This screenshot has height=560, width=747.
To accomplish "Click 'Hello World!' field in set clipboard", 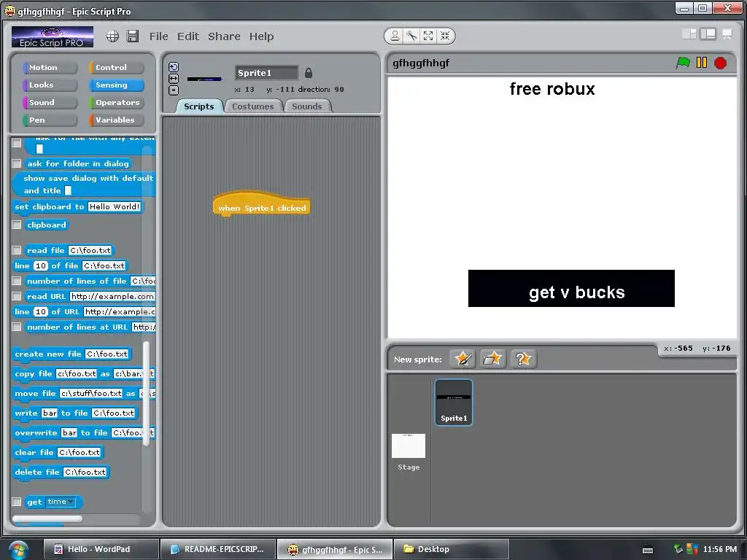I will pos(115,206).
